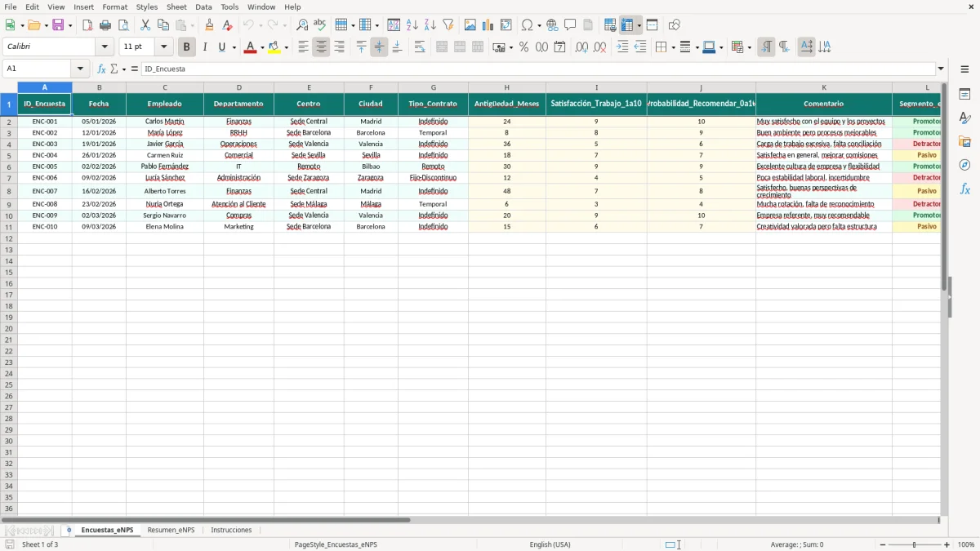Image resolution: width=980 pixels, height=551 pixels.
Task: Increase indent
Action: coord(622,47)
